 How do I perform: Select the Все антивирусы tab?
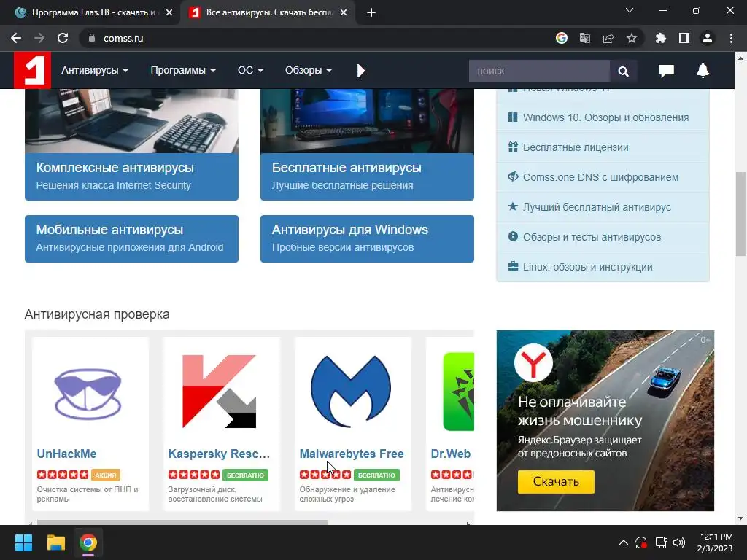point(269,13)
